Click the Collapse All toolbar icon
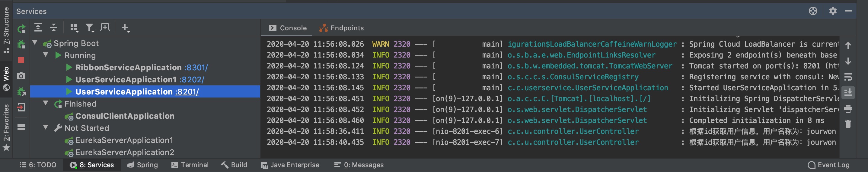 [54, 28]
